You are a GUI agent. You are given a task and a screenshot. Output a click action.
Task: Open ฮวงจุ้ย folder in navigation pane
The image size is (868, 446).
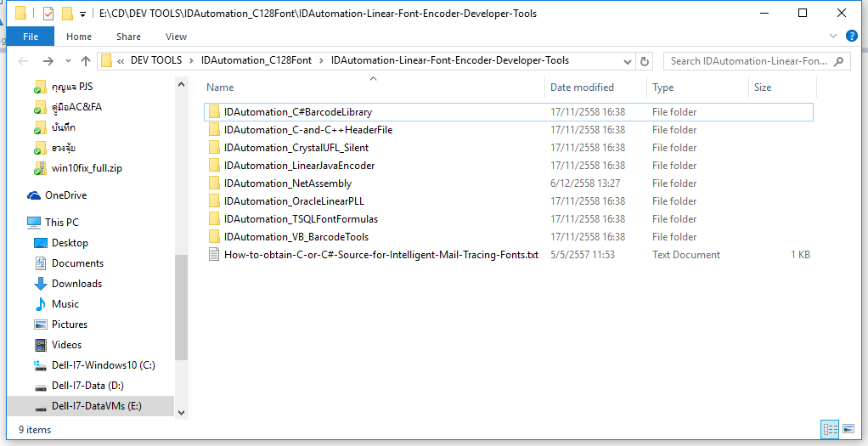pyautogui.click(x=63, y=148)
